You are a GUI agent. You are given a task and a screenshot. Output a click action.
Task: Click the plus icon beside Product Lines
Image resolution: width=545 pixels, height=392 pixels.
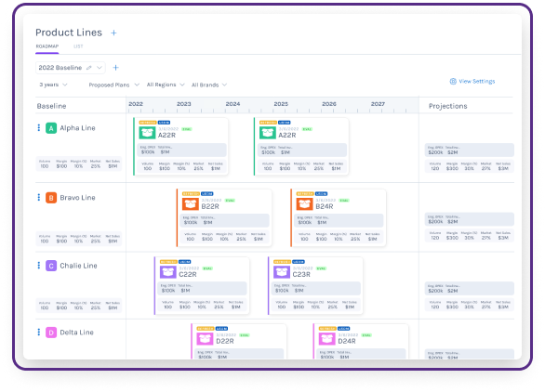[x=113, y=33]
